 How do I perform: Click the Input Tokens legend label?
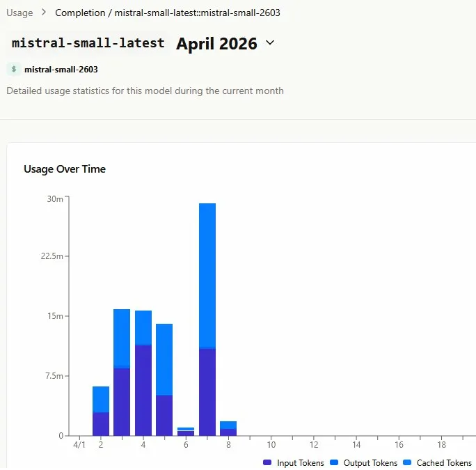pos(300,463)
